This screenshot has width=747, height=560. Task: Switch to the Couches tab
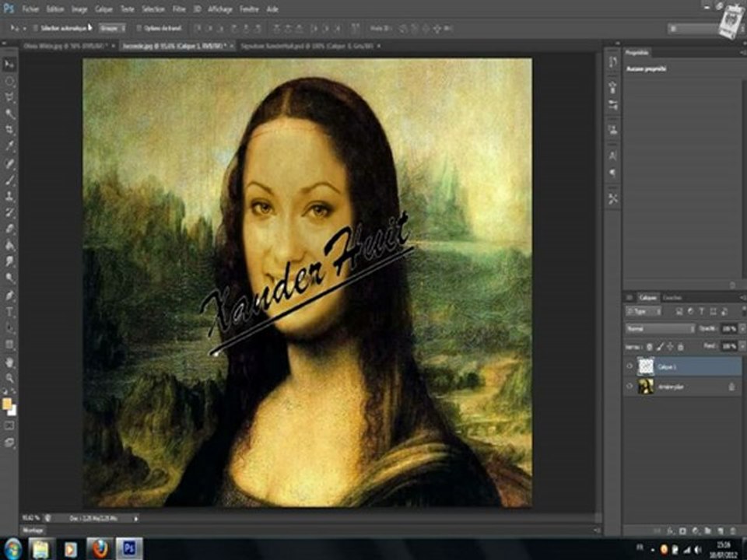(x=672, y=298)
